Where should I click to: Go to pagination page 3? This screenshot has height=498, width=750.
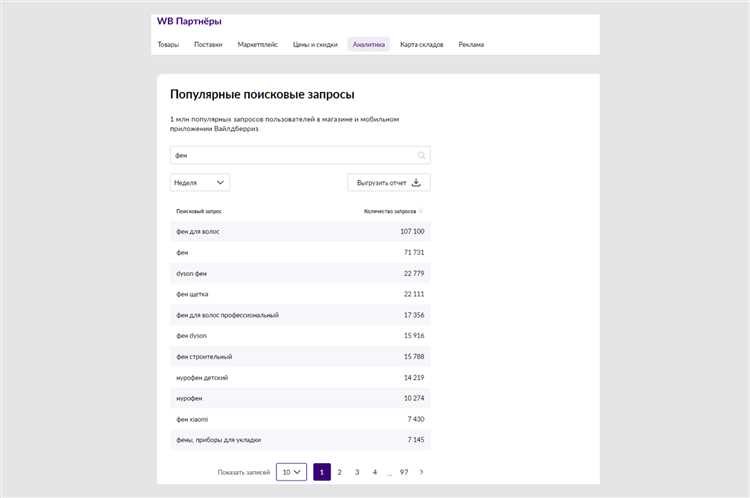coord(357,472)
